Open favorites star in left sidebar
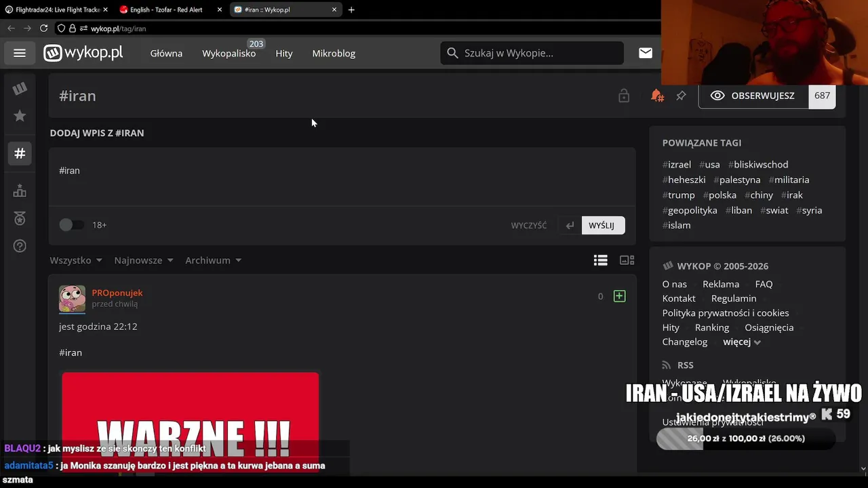 [20, 116]
